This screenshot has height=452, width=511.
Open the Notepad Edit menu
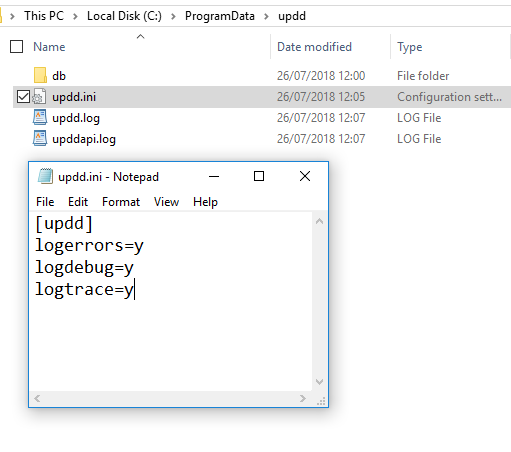click(78, 202)
